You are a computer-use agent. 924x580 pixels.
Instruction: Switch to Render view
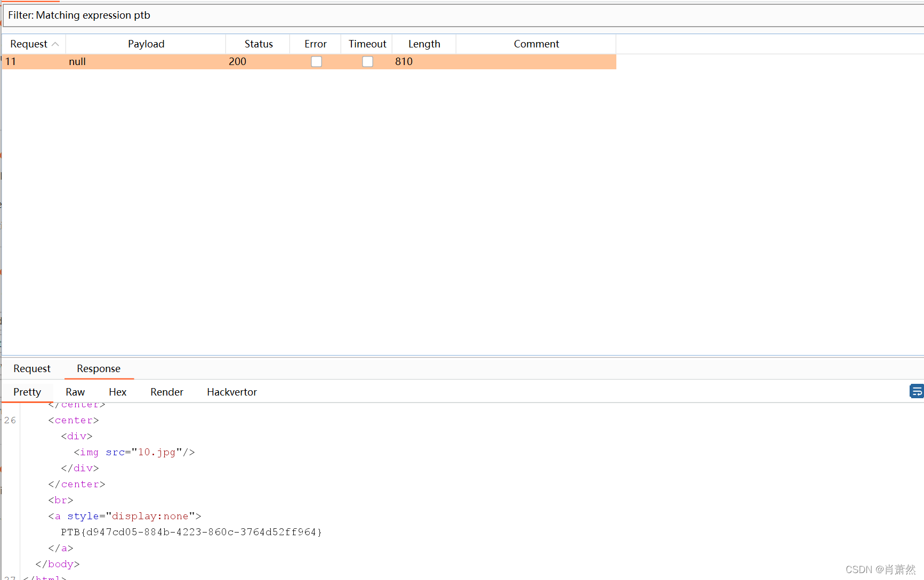point(167,392)
